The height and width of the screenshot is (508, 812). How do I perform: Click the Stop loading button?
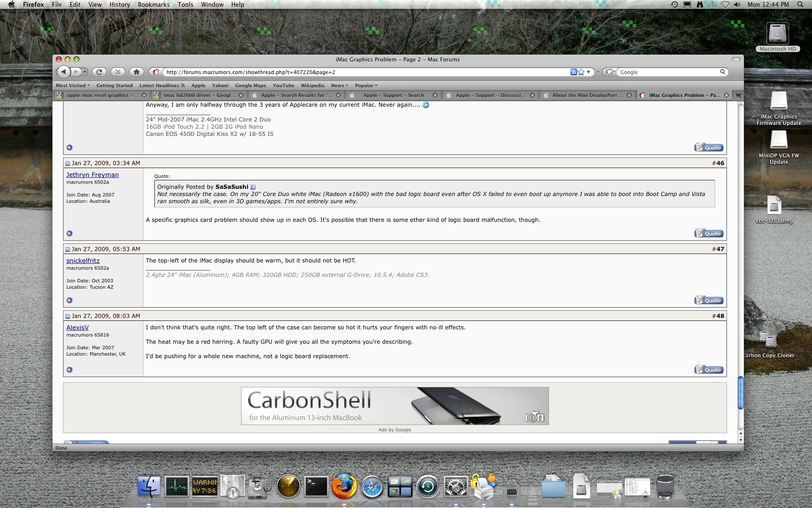(118, 72)
